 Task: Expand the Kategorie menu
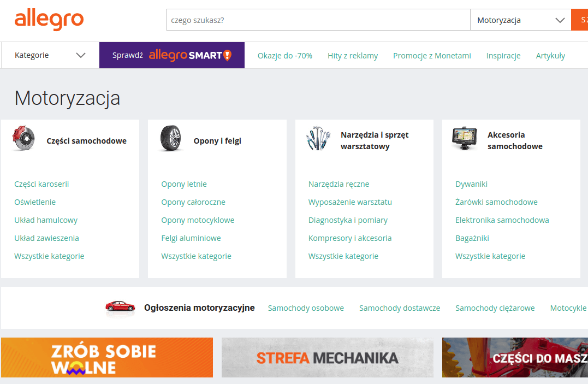50,55
